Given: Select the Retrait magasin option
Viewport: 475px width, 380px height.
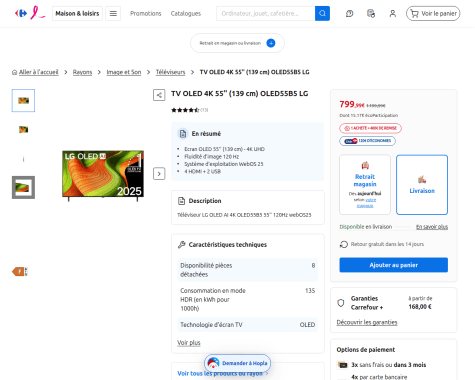Looking at the screenshot, I should (365, 184).
